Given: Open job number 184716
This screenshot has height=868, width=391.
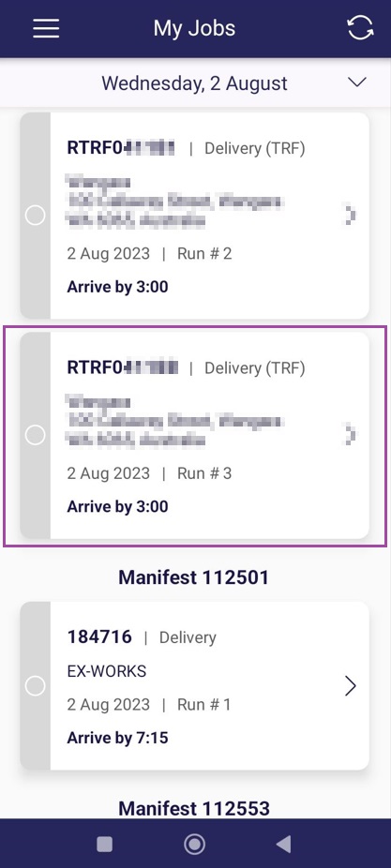Looking at the screenshot, I should 99,637.
